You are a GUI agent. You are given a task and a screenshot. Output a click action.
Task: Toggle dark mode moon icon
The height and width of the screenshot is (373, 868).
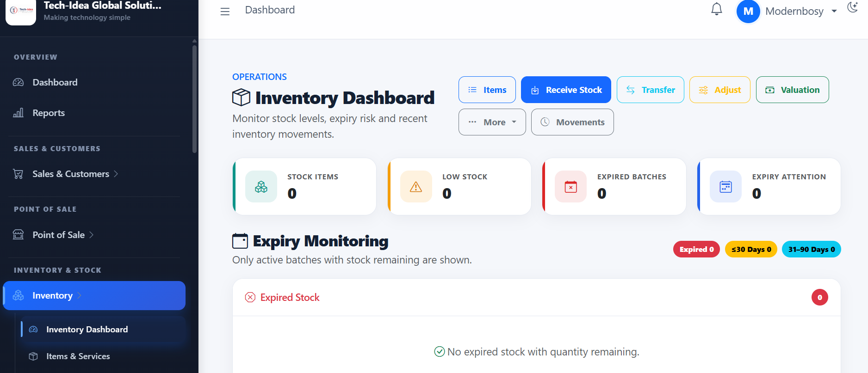click(x=853, y=7)
